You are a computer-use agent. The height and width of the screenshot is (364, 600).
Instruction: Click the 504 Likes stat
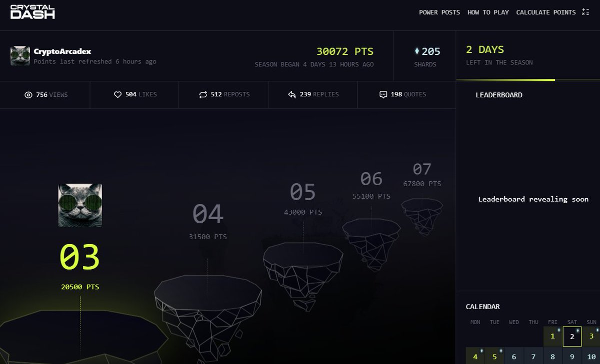[x=135, y=94]
